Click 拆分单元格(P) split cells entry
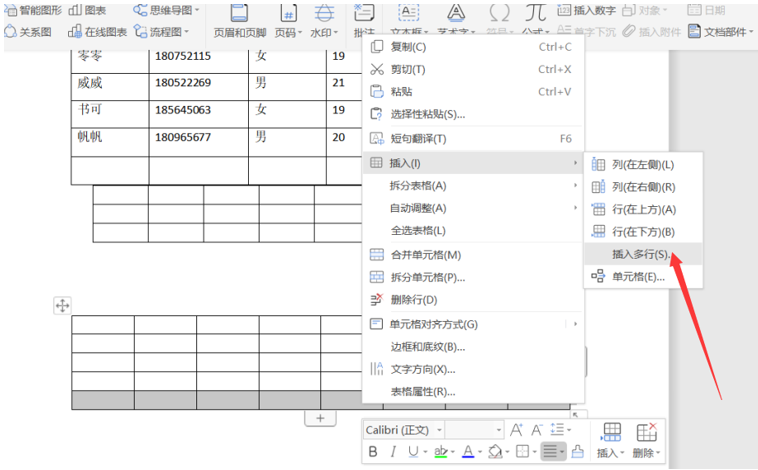 pos(473,277)
